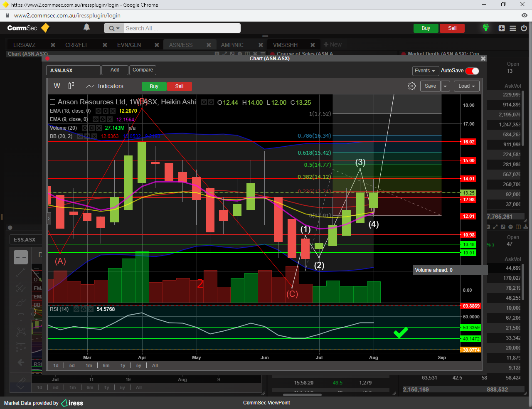Click the back arrow tool icon

21,362
